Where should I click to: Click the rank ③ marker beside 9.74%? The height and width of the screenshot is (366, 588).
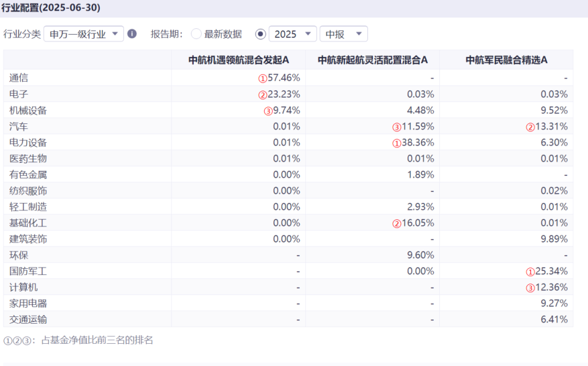tap(268, 111)
